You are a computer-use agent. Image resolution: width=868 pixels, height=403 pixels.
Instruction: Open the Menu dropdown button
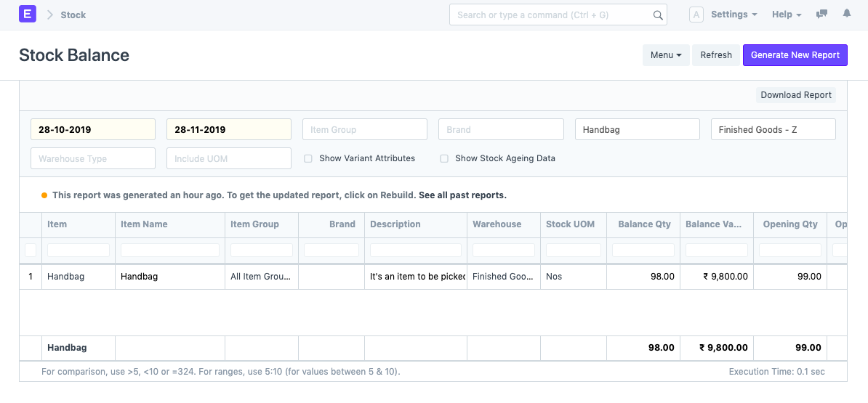coord(665,55)
